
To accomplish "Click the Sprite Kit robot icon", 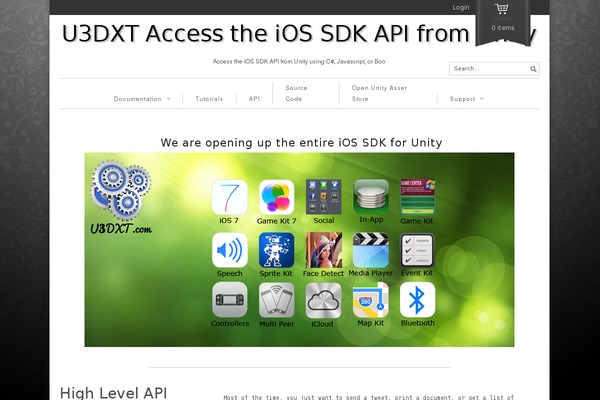I will 276,250.
